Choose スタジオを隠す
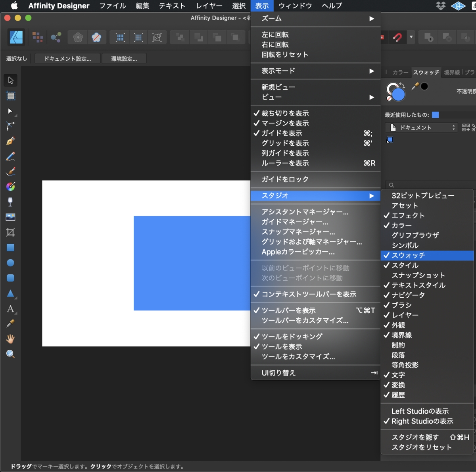Viewport: 476px width, 472px height. coord(427,437)
